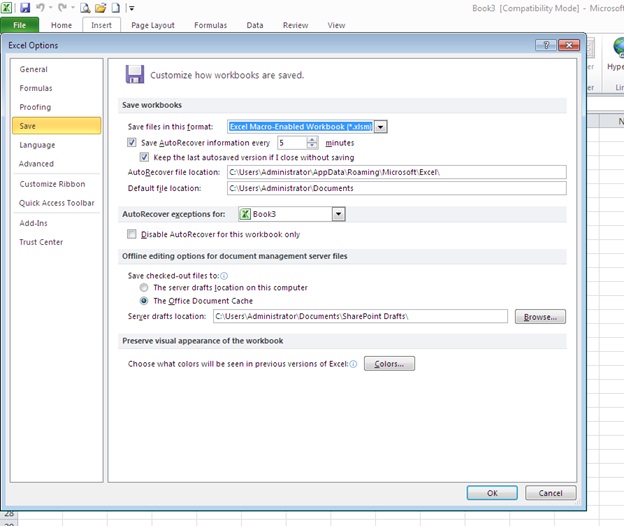
Task: Toggle Save AutoRecover information checkbox
Action: (131, 142)
